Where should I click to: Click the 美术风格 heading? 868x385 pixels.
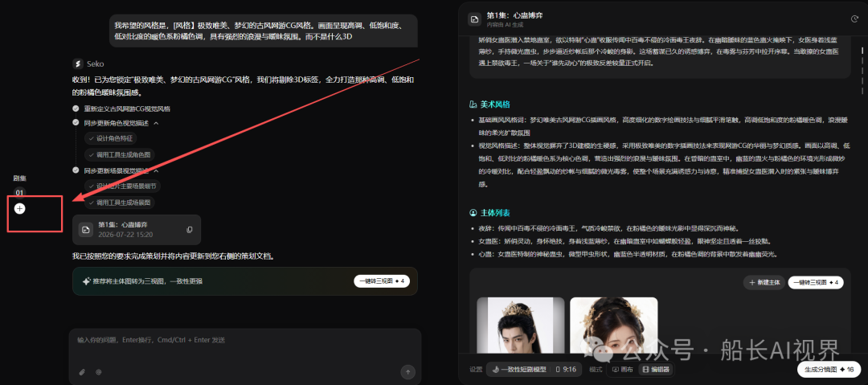point(495,104)
